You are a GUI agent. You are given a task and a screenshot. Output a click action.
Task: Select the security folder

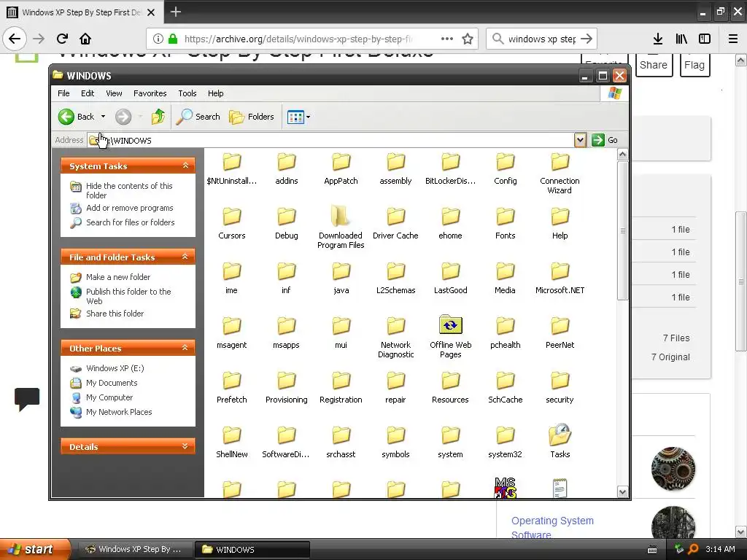(560, 387)
